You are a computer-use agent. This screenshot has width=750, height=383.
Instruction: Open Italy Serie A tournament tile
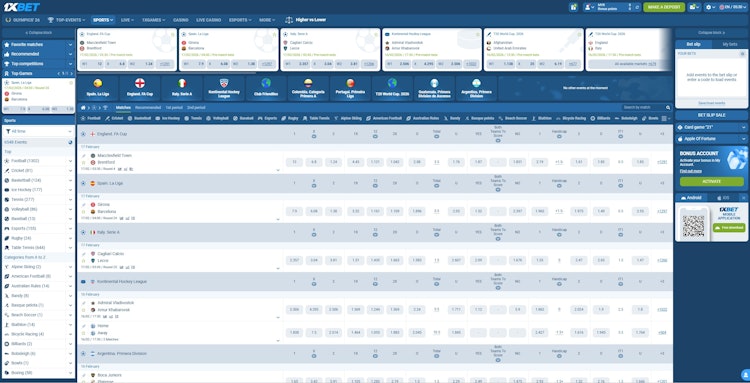(182, 88)
